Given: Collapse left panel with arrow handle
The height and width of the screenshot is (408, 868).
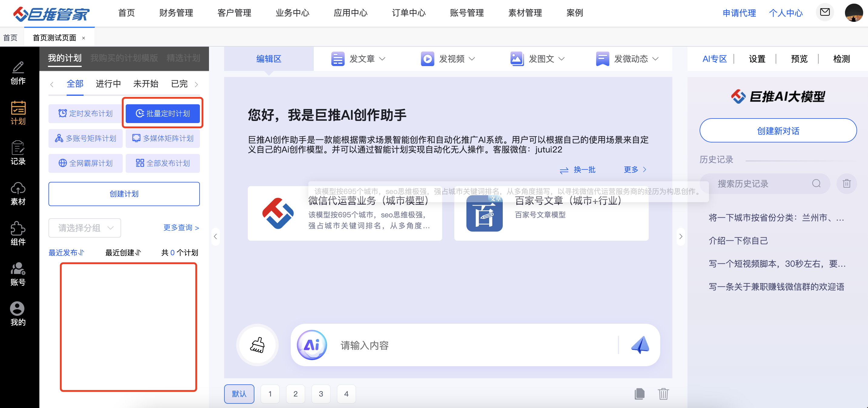Looking at the screenshot, I should (x=215, y=236).
